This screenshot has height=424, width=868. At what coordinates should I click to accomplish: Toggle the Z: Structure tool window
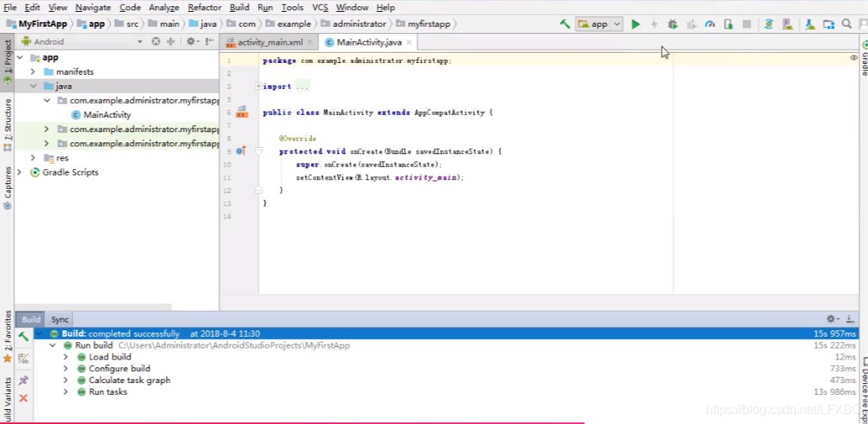(7, 124)
